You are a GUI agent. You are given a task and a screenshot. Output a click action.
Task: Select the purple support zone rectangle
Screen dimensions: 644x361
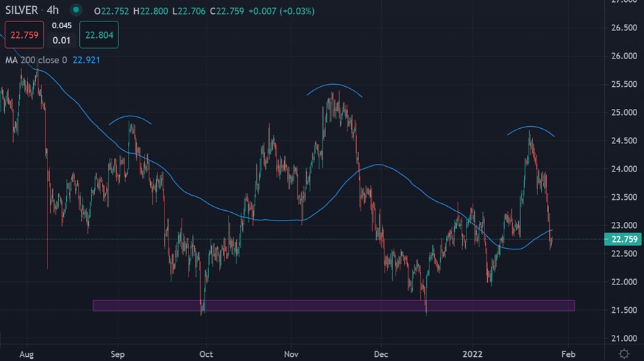333,305
